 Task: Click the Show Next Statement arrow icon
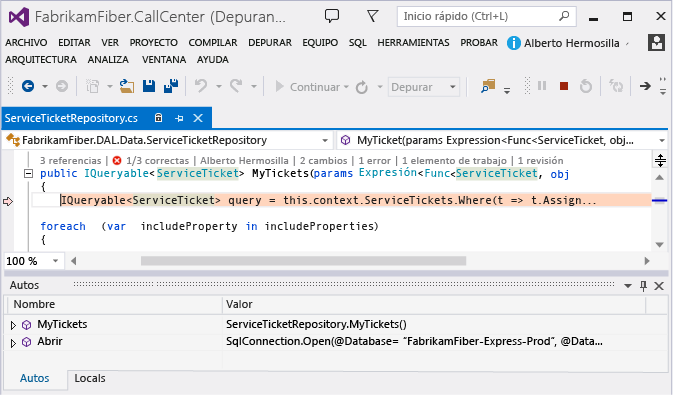click(x=645, y=86)
